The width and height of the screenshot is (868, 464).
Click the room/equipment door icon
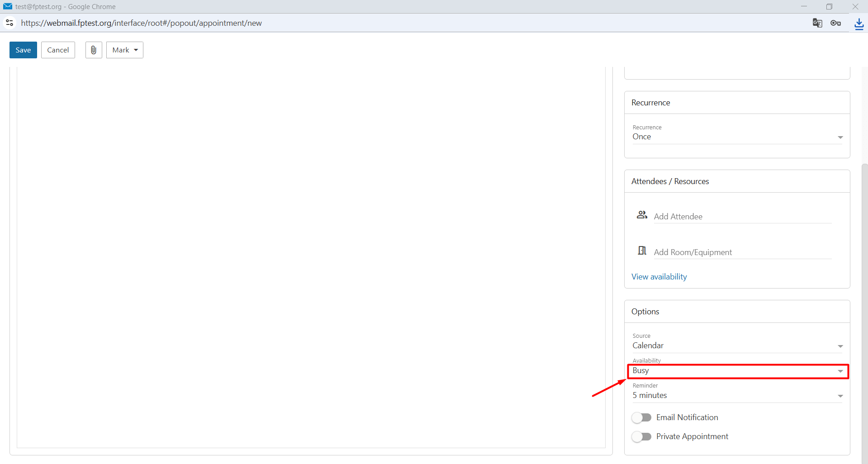(642, 250)
